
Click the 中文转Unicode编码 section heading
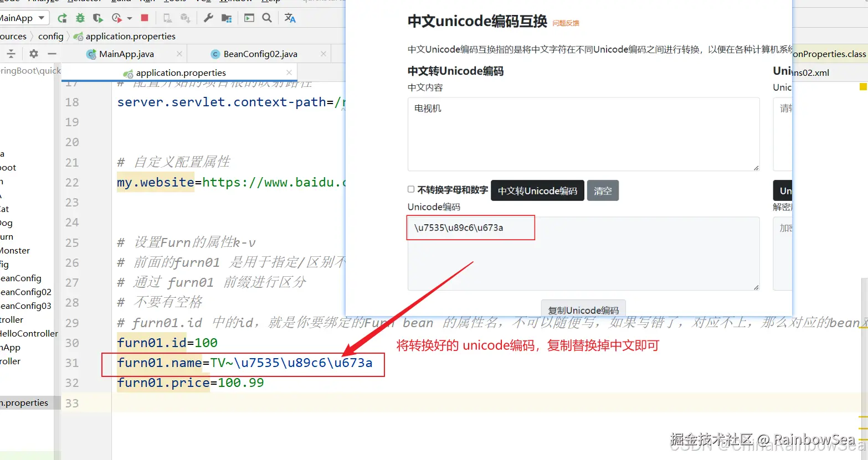point(455,71)
